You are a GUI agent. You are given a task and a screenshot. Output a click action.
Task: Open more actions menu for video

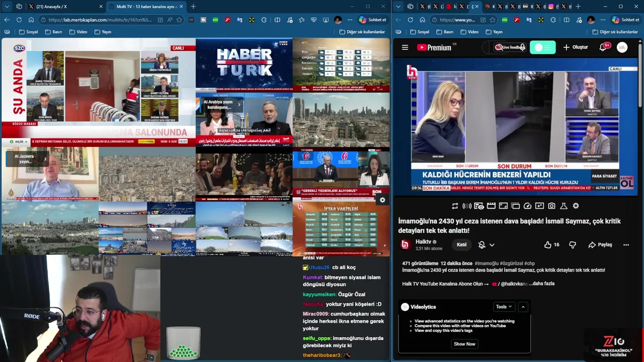(626, 245)
